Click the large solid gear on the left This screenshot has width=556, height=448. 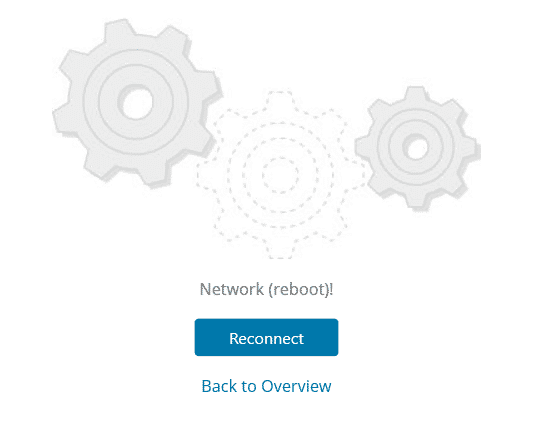pyautogui.click(x=138, y=103)
